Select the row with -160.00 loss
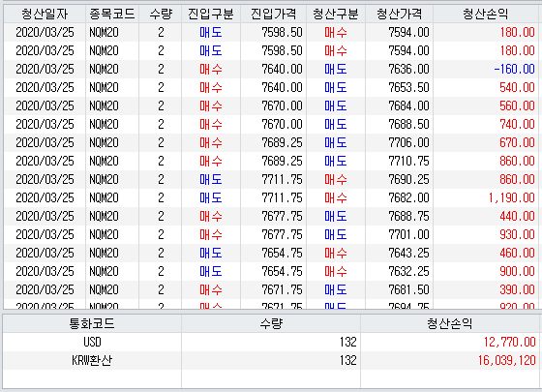 click(271, 69)
